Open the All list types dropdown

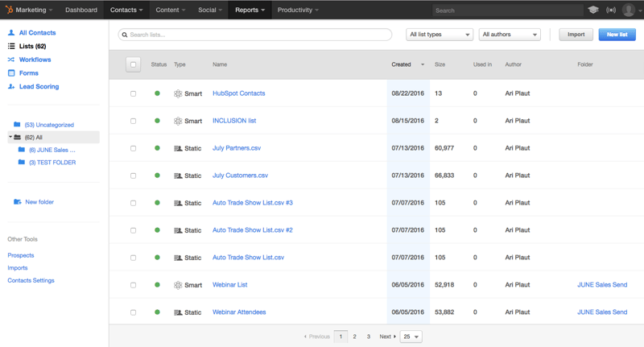tap(439, 35)
